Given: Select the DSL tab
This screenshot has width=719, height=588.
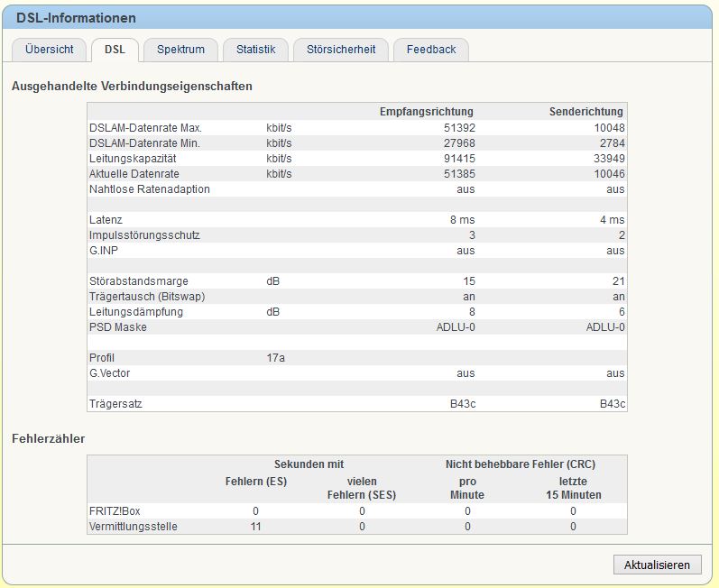Looking at the screenshot, I should [115, 50].
